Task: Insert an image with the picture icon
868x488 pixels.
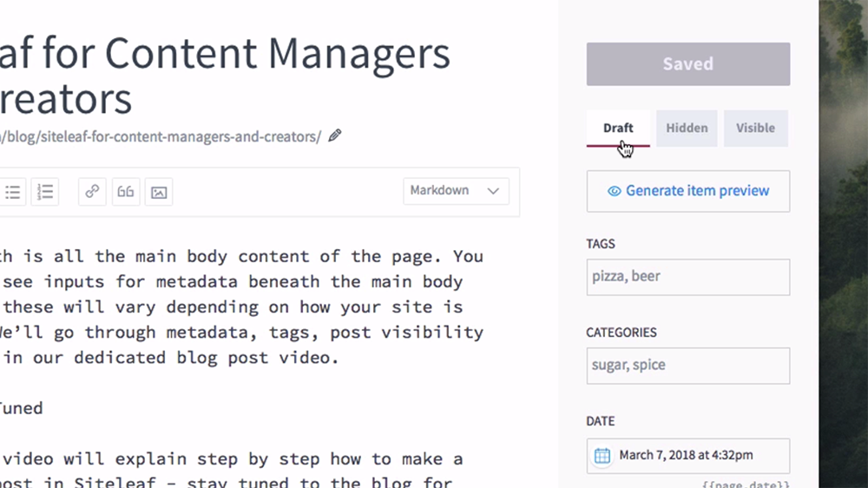Action: [x=159, y=192]
